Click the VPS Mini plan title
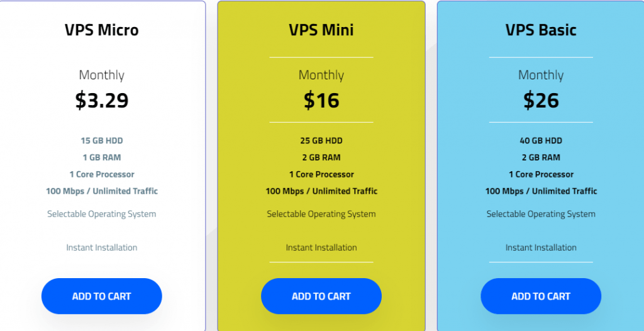Viewport: 644px width, 331px height. [x=321, y=30]
